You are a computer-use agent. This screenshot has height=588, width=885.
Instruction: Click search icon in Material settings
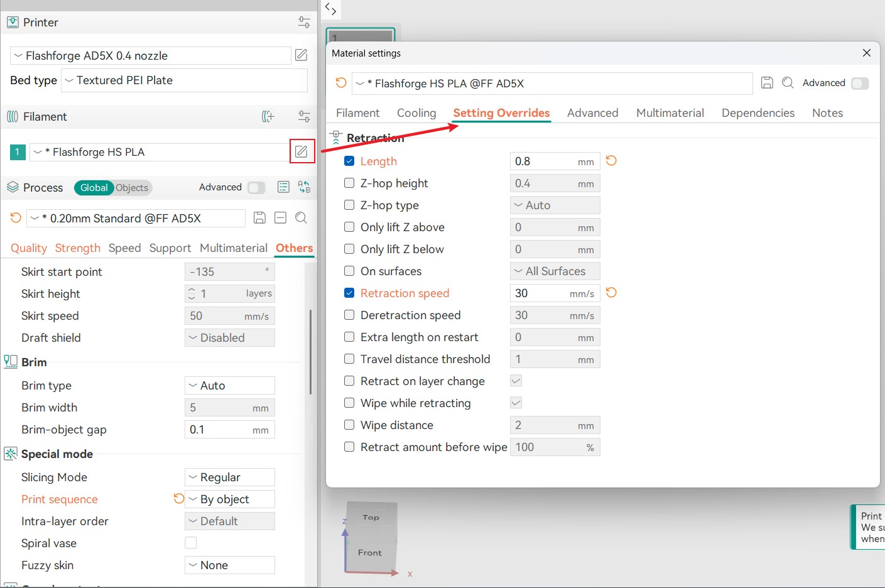pos(788,83)
